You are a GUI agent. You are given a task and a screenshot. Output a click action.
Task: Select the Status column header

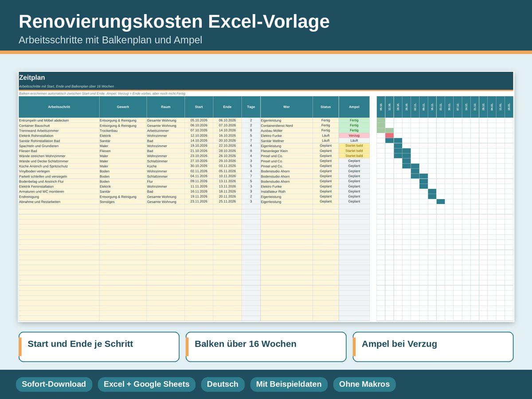[326, 107]
